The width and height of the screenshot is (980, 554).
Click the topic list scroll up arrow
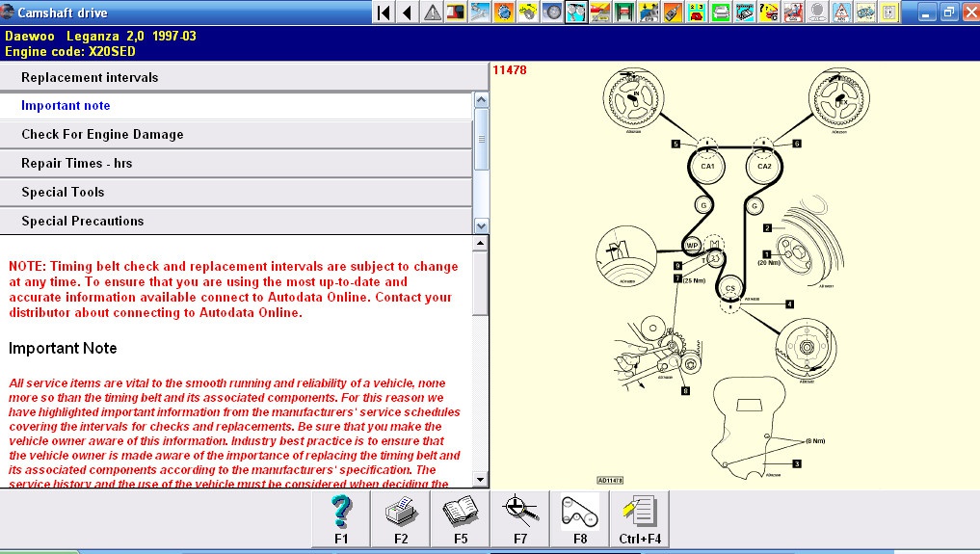tap(482, 100)
